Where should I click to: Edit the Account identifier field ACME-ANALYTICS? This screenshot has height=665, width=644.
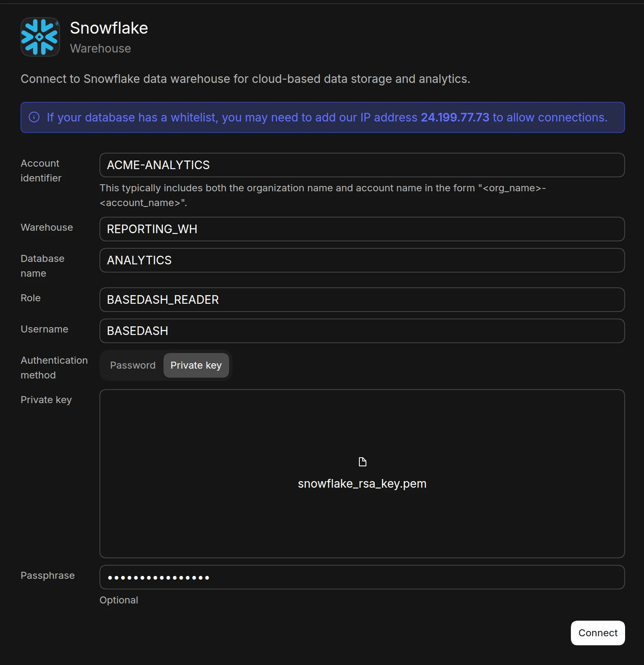point(362,165)
